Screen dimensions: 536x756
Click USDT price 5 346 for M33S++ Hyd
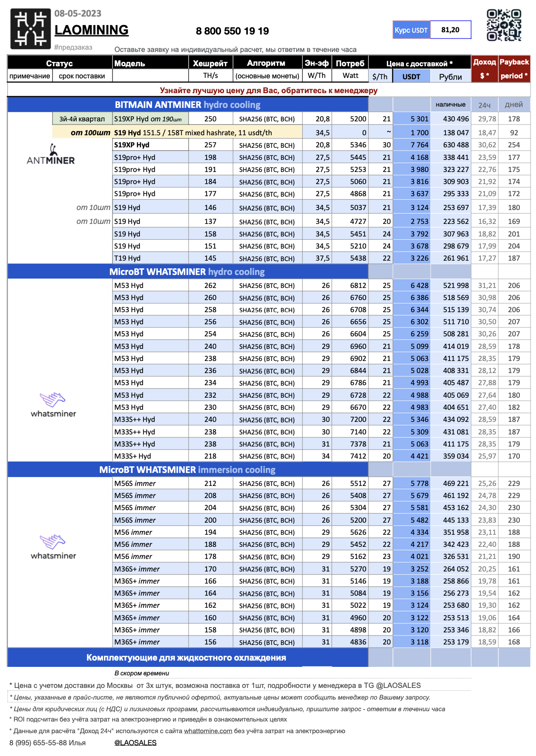click(x=411, y=419)
